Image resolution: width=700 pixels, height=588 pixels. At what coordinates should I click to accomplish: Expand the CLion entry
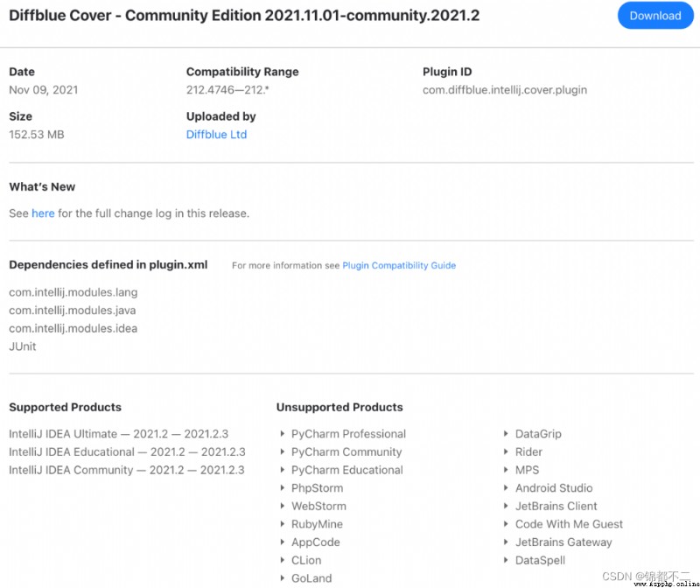click(x=300, y=560)
